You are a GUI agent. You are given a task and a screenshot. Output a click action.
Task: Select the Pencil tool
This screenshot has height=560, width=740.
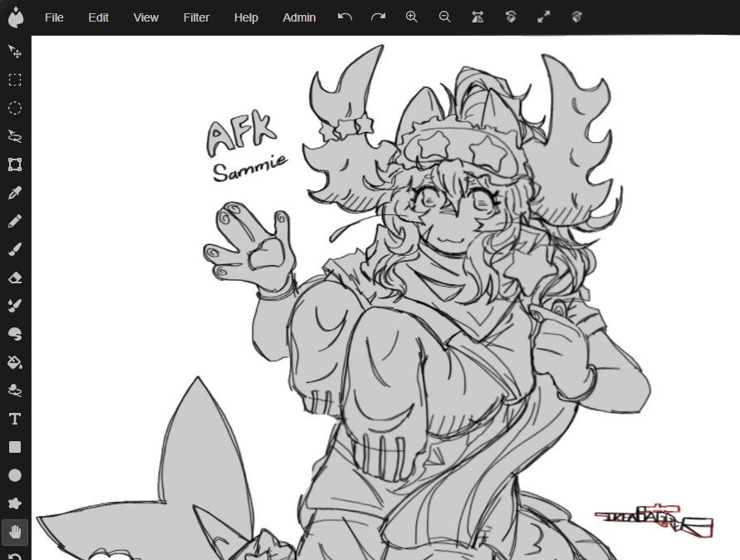click(x=15, y=221)
